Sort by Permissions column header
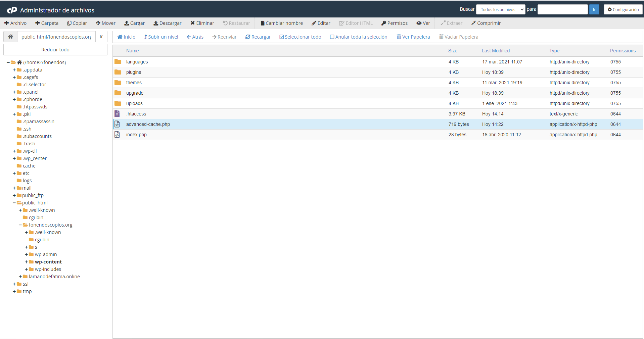The height and width of the screenshot is (339, 644). tap(623, 51)
